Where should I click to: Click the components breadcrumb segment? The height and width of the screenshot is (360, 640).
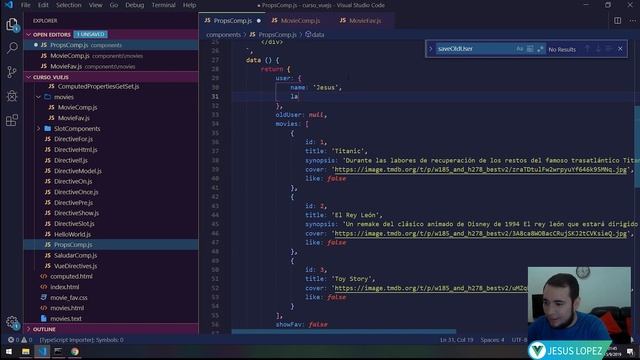(x=223, y=35)
